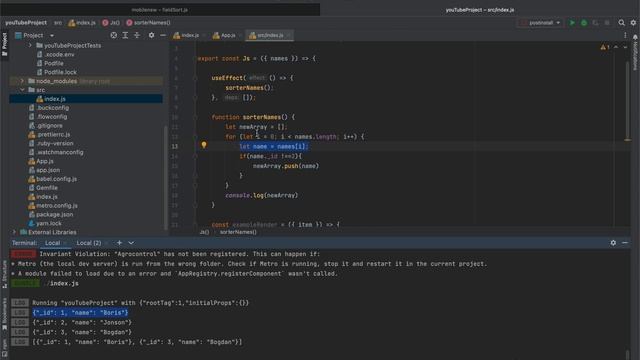Click sorterNames() breadcrumb below the editor
This screenshot has width=640, height=360.
pyautogui.click(x=238, y=232)
